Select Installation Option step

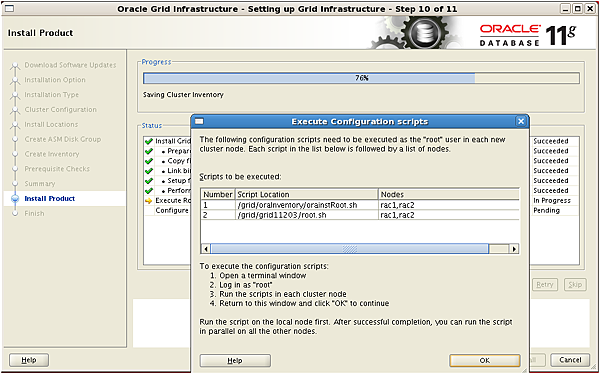pyautogui.click(x=55, y=80)
